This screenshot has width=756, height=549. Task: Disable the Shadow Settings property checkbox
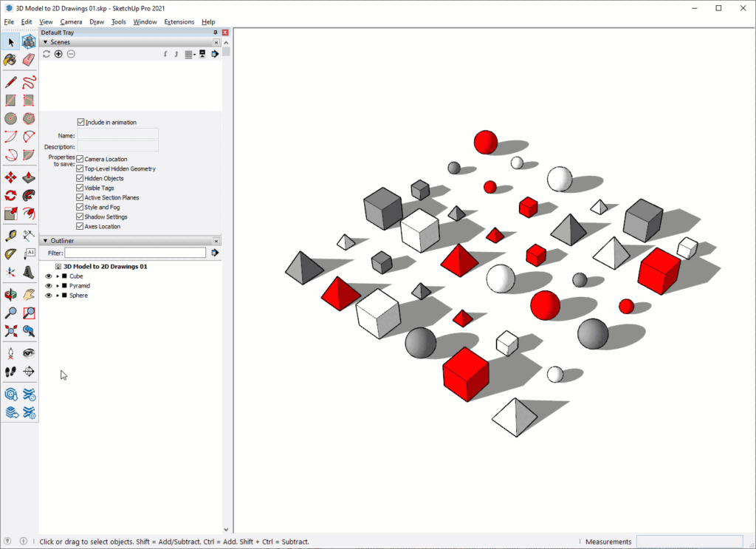[x=80, y=216]
